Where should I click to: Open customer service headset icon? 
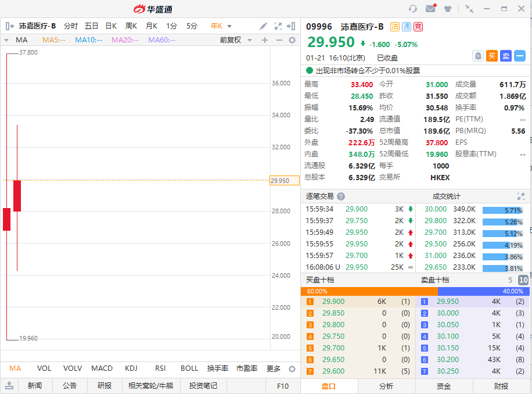click(x=413, y=9)
